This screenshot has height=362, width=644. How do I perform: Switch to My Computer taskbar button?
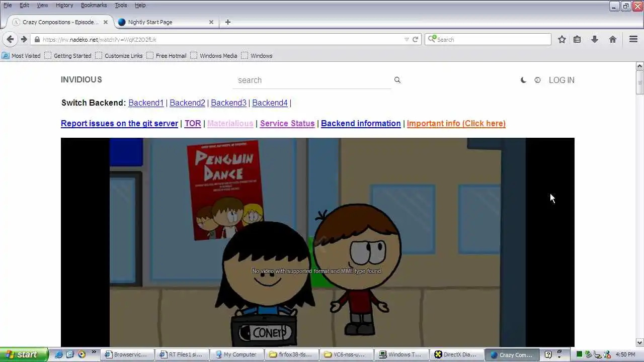pyautogui.click(x=236, y=354)
